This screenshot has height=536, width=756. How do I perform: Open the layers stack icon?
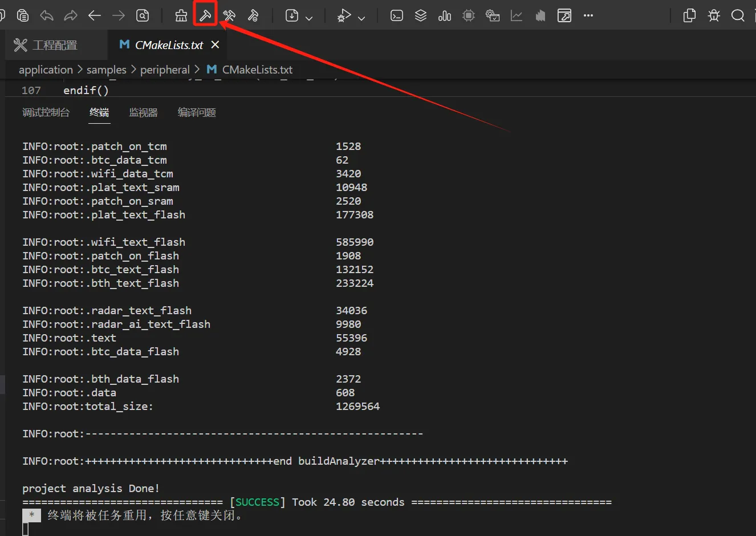click(x=421, y=15)
